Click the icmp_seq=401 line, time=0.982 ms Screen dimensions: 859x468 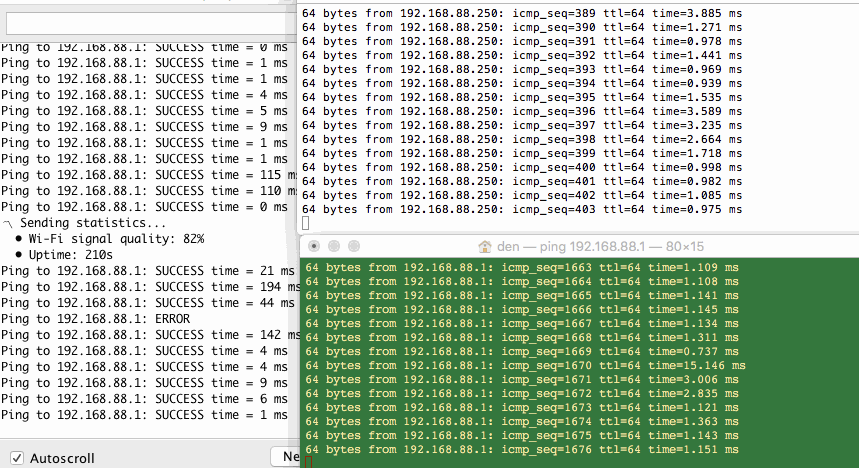pos(522,181)
